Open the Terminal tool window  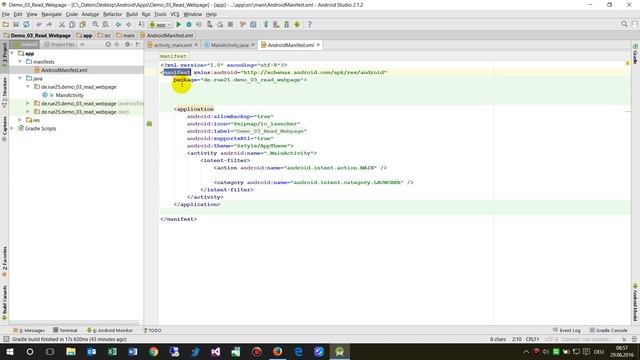coord(65,330)
